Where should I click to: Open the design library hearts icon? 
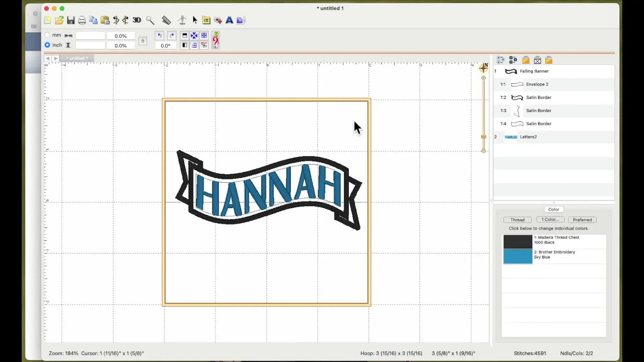[x=218, y=21]
